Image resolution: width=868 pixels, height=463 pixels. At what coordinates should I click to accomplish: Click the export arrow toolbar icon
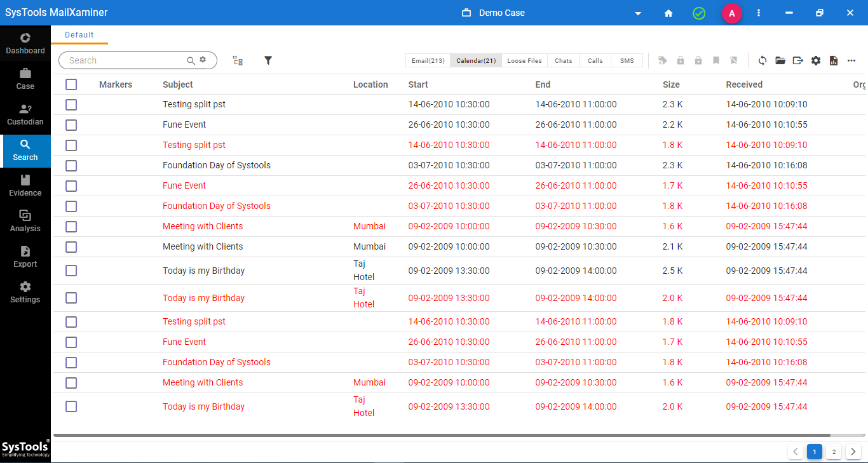(798, 60)
